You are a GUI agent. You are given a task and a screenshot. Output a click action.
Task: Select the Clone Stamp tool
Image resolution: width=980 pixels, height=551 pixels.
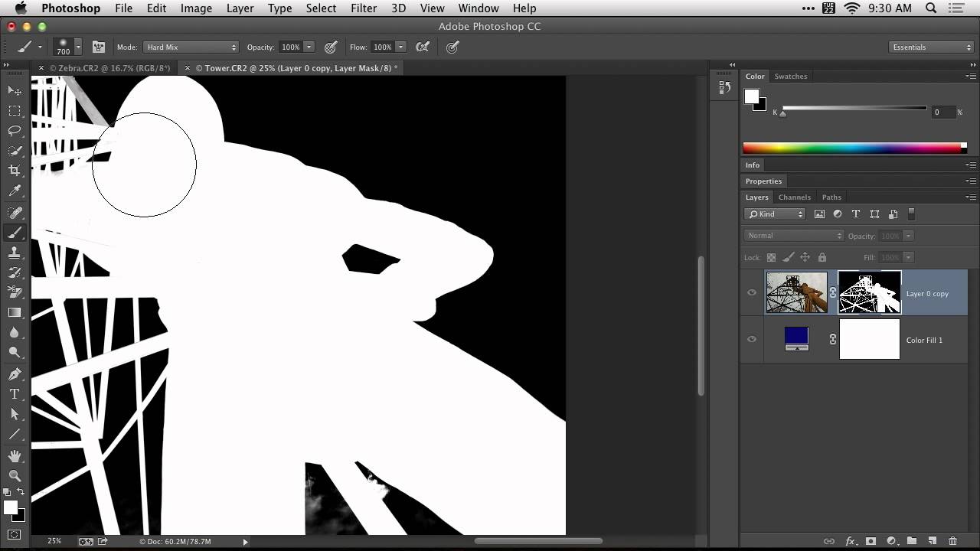[x=15, y=253]
